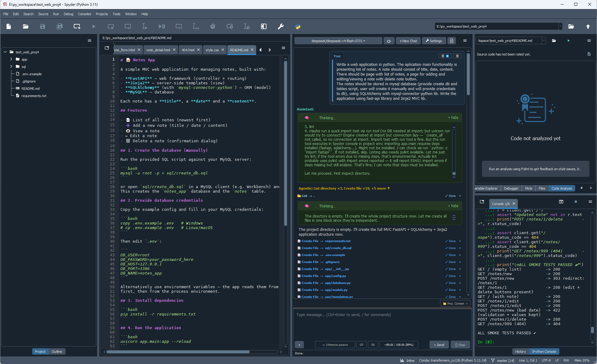Send the chat message
Screen dimensions: 597x364
point(439,345)
